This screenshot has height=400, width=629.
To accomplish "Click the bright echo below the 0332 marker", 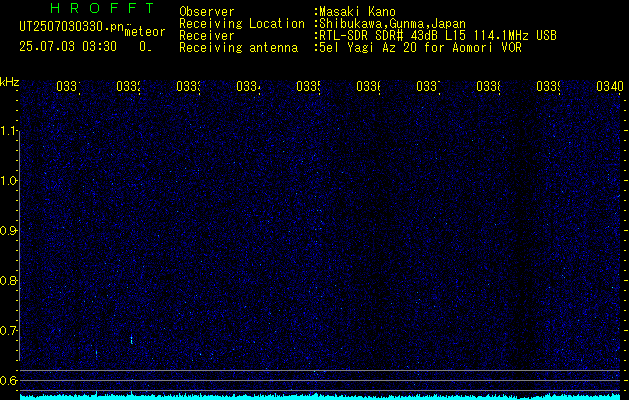I will pos(132,340).
